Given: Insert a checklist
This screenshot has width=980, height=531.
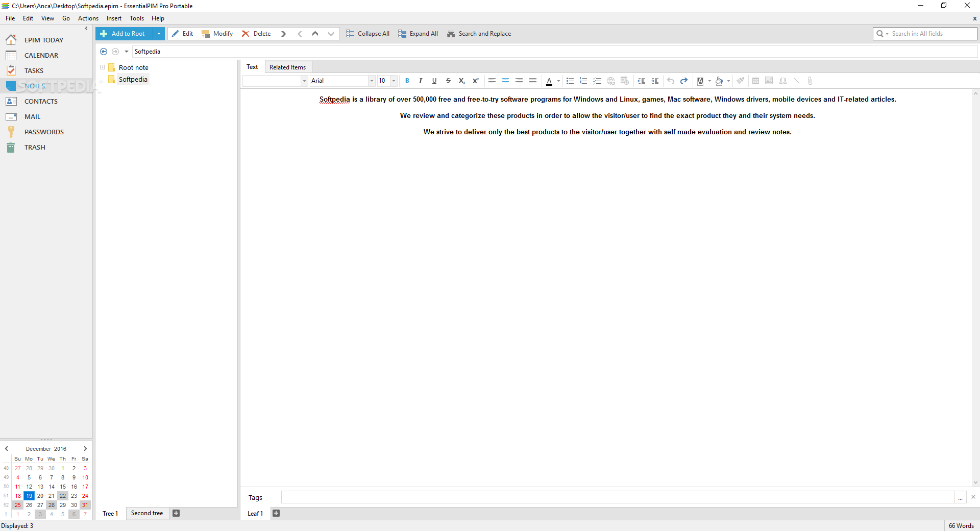Looking at the screenshot, I should pos(597,81).
